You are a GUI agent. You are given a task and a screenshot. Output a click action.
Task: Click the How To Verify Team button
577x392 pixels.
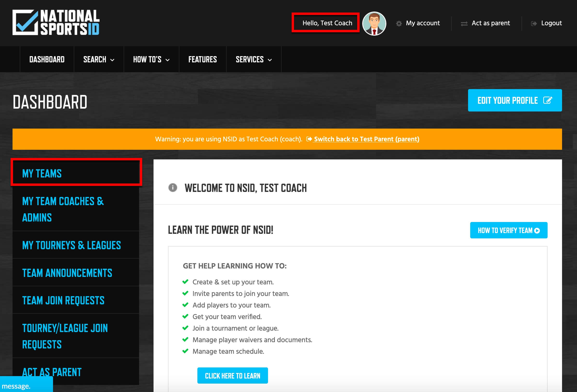coord(509,230)
